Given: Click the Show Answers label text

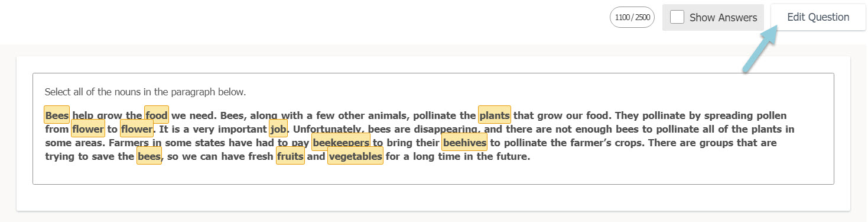Looking at the screenshot, I should point(723,17).
